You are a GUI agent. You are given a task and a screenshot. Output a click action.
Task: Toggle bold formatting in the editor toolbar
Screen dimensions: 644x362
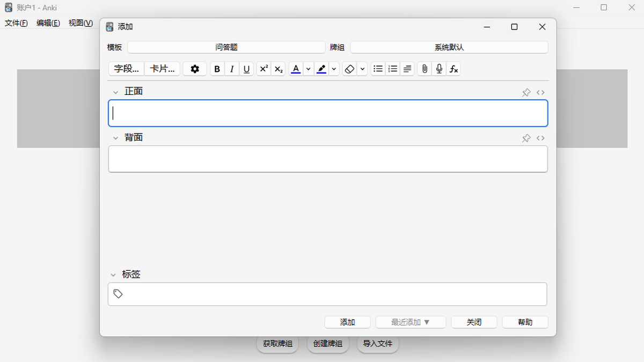(217, 69)
